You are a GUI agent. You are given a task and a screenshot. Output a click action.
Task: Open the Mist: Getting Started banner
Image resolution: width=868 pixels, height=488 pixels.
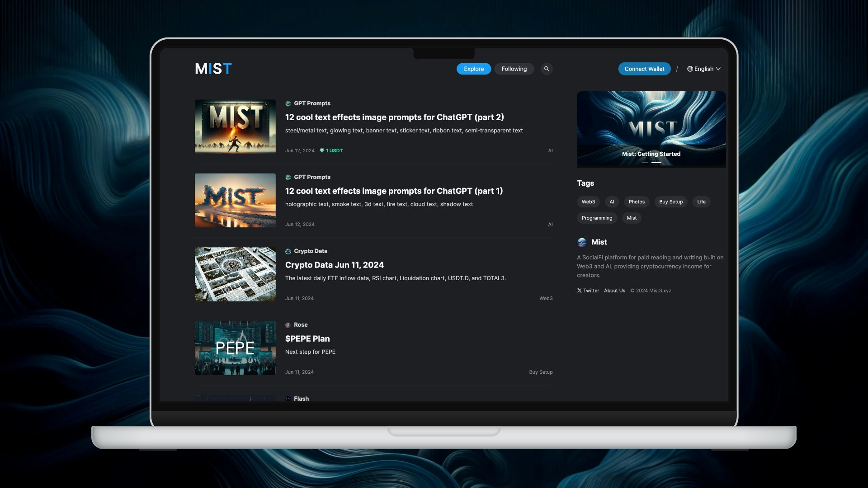tap(651, 129)
